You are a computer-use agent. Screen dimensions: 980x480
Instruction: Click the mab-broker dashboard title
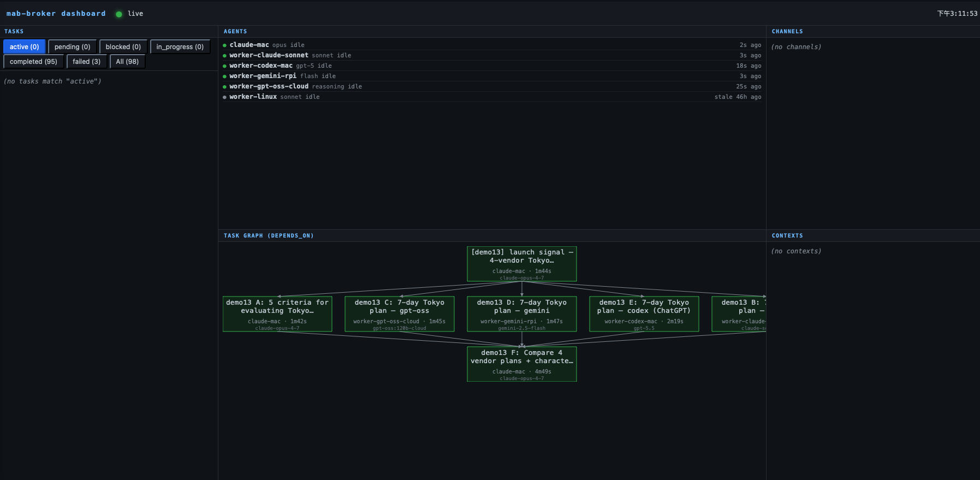(56, 14)
